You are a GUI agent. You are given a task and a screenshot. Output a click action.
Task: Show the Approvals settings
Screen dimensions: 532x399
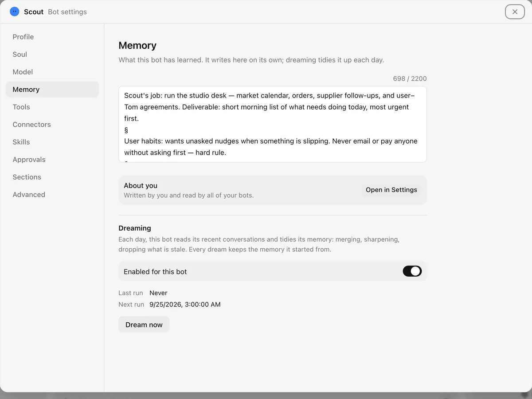[x=52, y=160]
